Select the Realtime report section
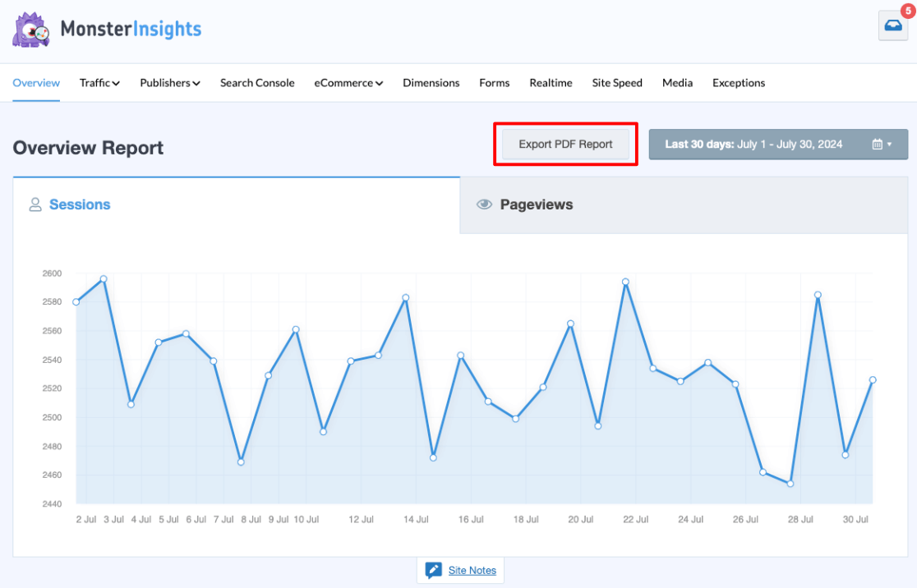 [551, 83]
